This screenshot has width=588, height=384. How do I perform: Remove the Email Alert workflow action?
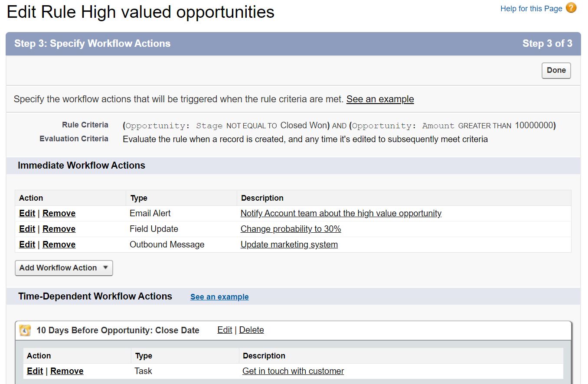coord(59,213)
